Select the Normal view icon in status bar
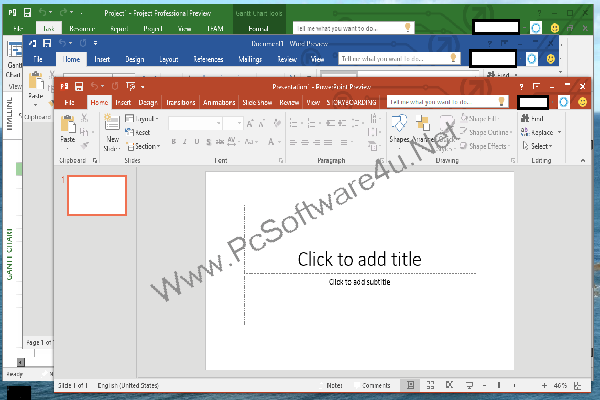The image size is (600, 400). (x=411, y=385)
